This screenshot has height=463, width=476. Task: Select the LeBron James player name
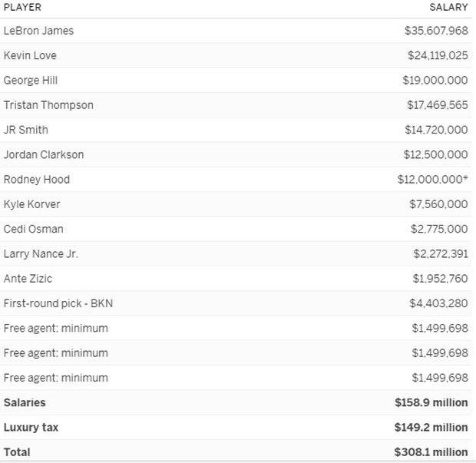[38, 31]
